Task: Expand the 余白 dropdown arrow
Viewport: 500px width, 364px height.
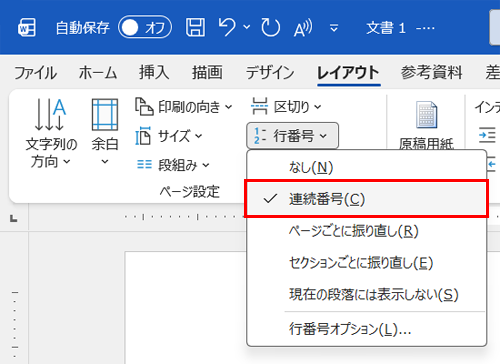Action: coord(105,162)
